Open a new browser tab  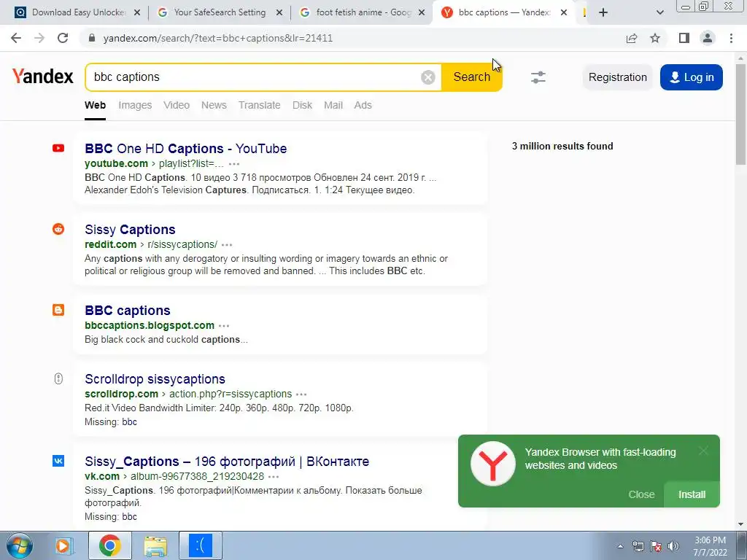coord(603,12)
